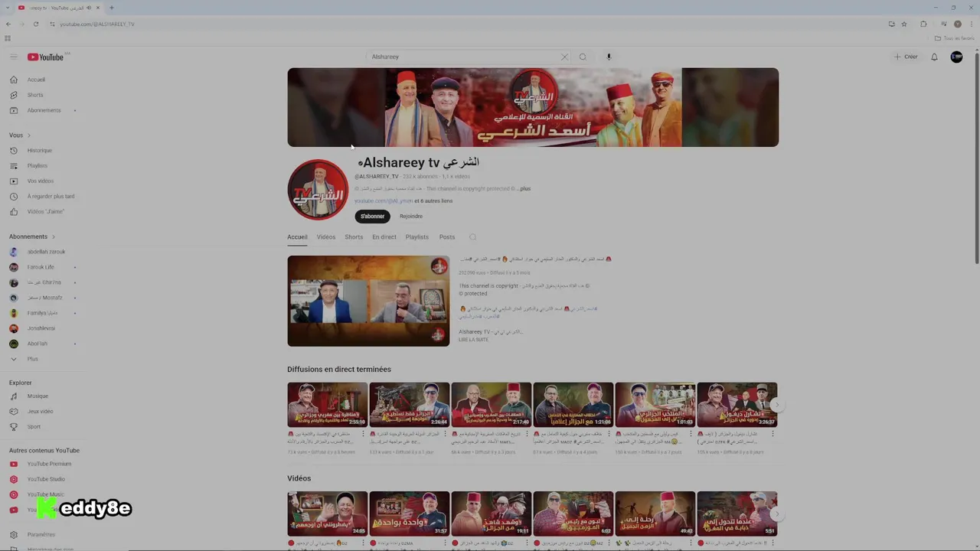980x551 pixels.
Task: Expand channel description with ...plus
Action: (524, 189)
